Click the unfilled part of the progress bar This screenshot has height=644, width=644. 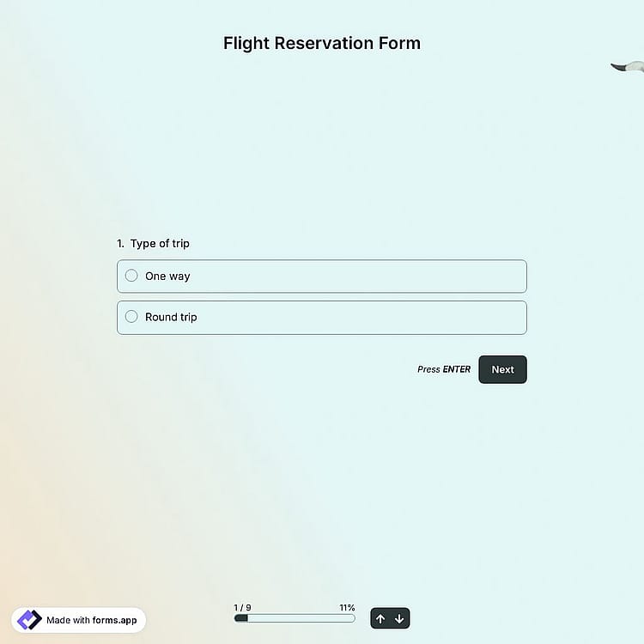click(301, 618)
